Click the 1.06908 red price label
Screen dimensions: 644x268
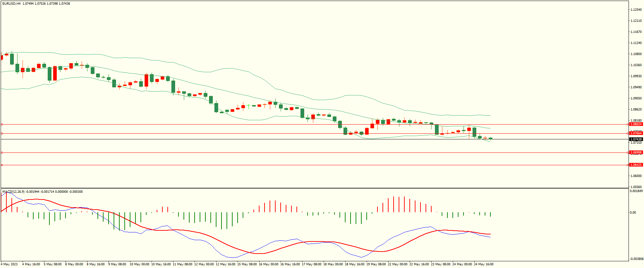pos(636,152)
